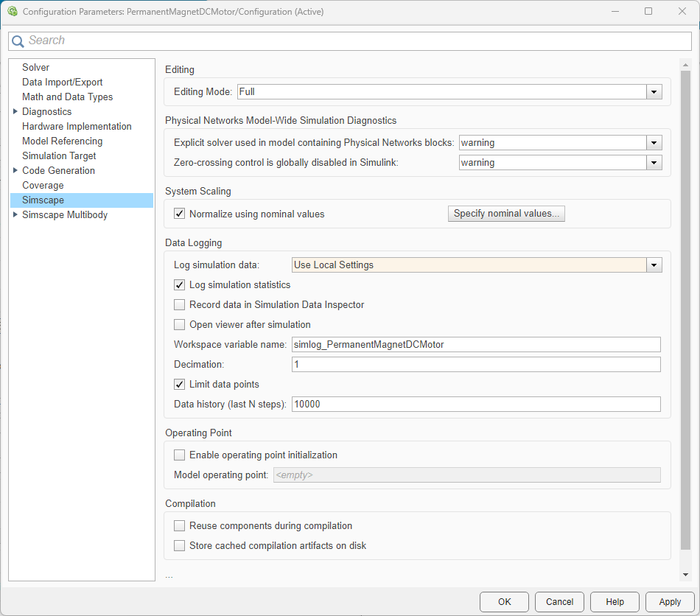Click the MATLAB configuration icon in the title bar
The width and height of the screenshot is (700, 616).
pyautogui.click(x=13, y=12)
